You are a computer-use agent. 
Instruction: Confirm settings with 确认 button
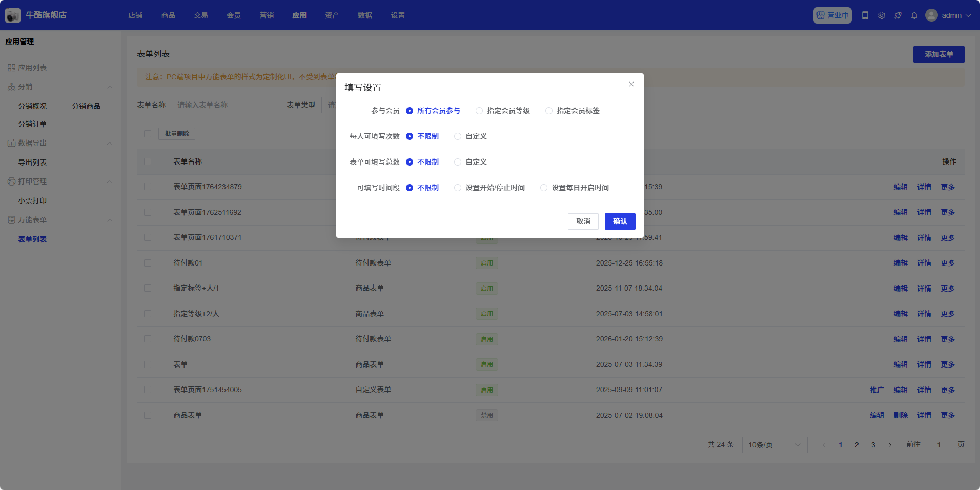620,221
